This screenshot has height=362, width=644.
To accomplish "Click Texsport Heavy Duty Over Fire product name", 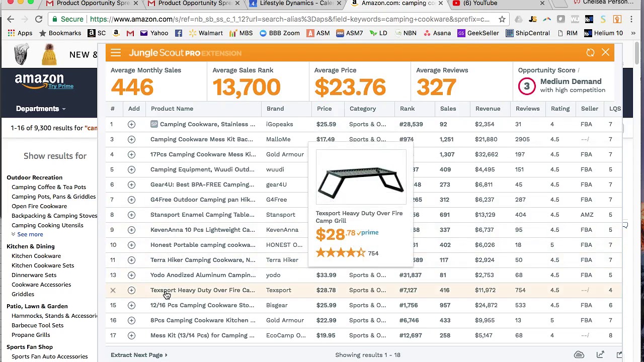I will click(x=202, y=290).
